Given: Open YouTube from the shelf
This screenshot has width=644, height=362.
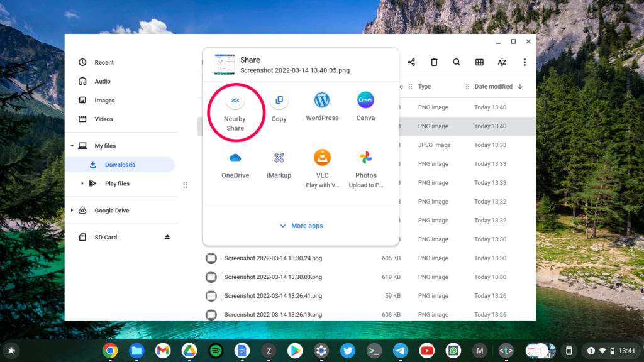Looking at the screenshot, I should (427, 351).
